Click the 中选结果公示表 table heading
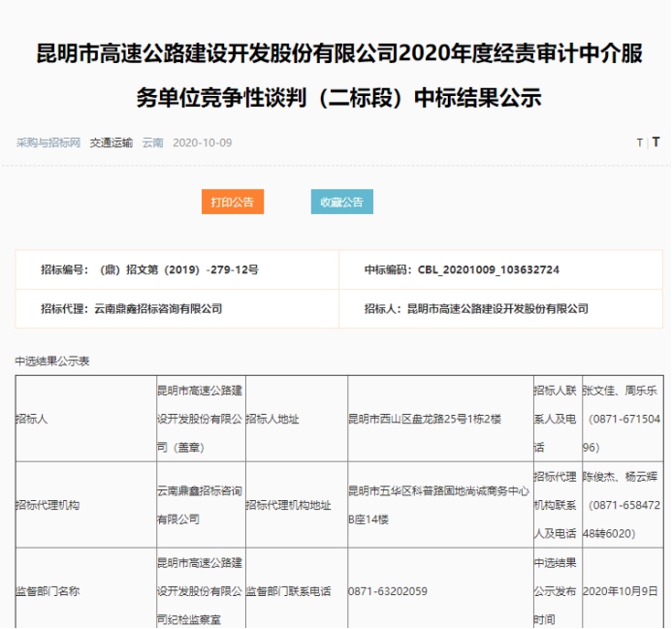This screenshot has width=672, height=629. pyautogui.click(x=52, y=361)
